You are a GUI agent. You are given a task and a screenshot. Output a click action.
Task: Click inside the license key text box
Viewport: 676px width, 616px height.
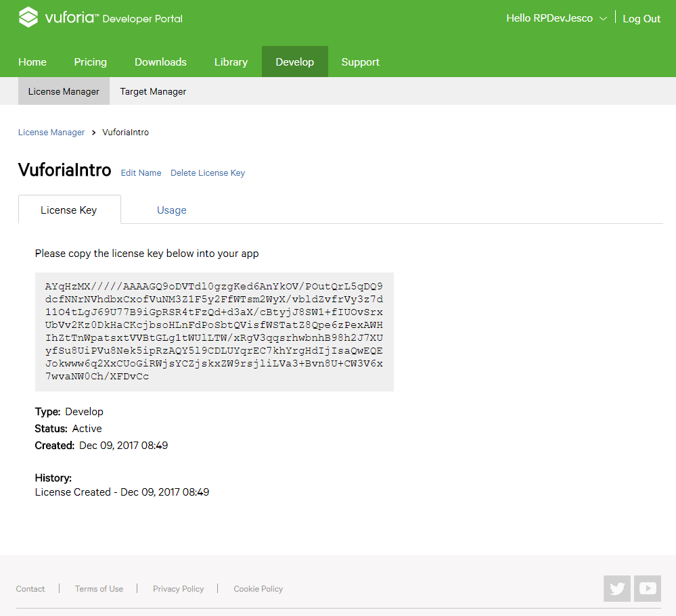215,332
